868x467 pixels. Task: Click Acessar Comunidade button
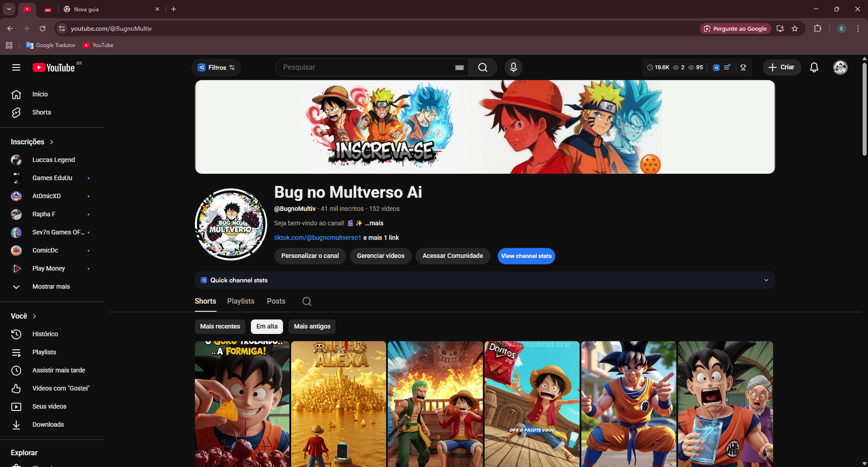tap(453, 256)
